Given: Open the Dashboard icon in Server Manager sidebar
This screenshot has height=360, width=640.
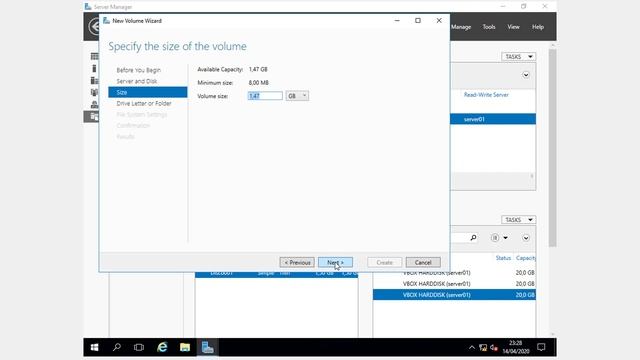Looking at the screenshot, I should point(94,56).
